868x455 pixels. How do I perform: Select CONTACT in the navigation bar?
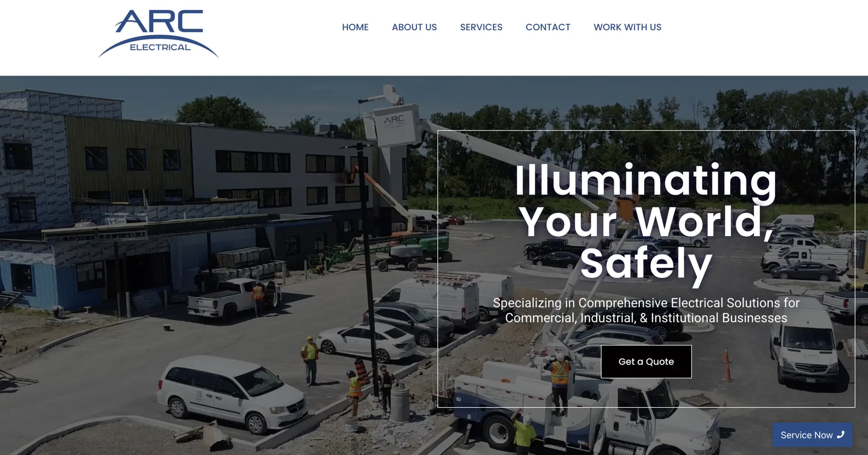(548, 27)
